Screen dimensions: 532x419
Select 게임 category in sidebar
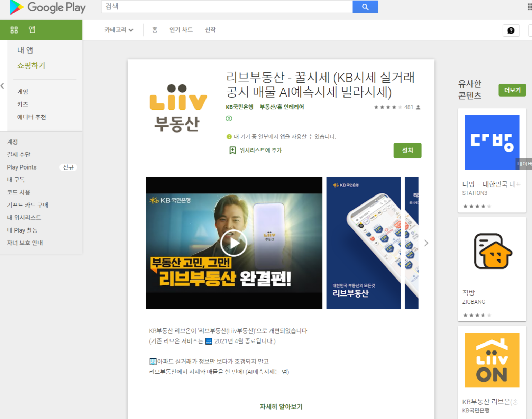click(23, 92)
